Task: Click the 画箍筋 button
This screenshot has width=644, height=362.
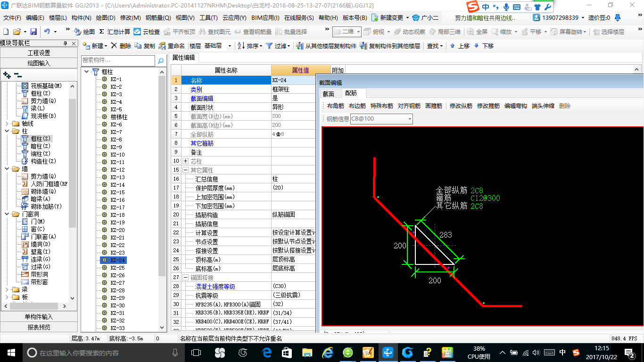Action: [x=434, y=106]
